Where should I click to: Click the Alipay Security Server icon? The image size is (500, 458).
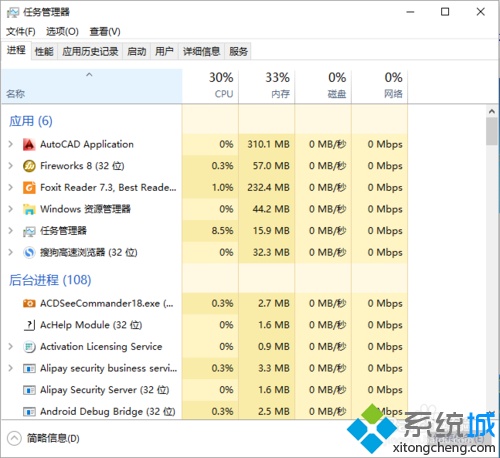tap(29, 390)
